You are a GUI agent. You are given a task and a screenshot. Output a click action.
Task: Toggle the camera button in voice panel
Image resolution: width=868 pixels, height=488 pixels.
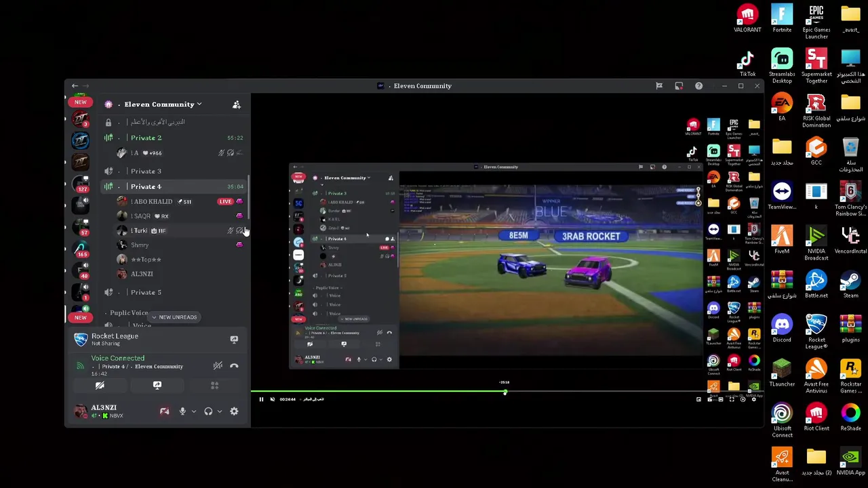(100, 386)
